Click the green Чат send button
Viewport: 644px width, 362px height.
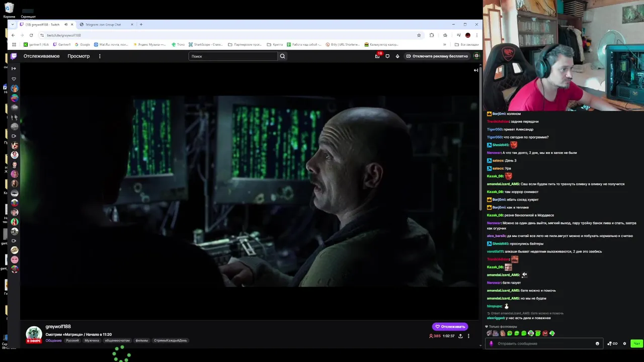[636, 344]
